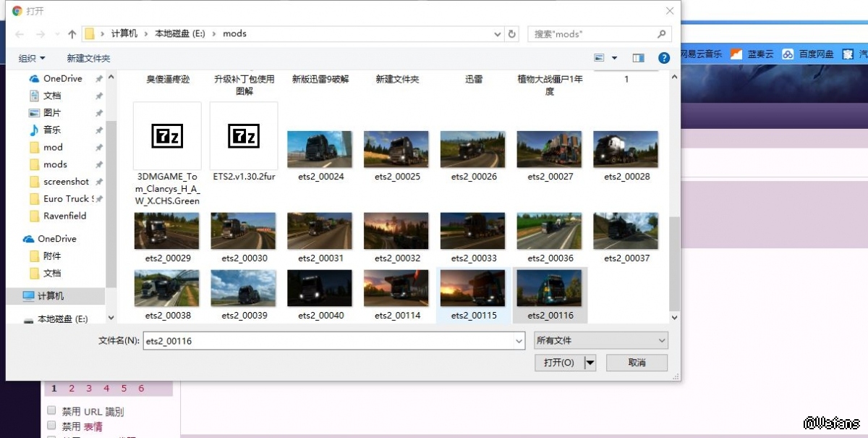Enable the 禁用 URL 識別 checkbox
This screenshot has height=438, width=868.
(x=51, y=410)
